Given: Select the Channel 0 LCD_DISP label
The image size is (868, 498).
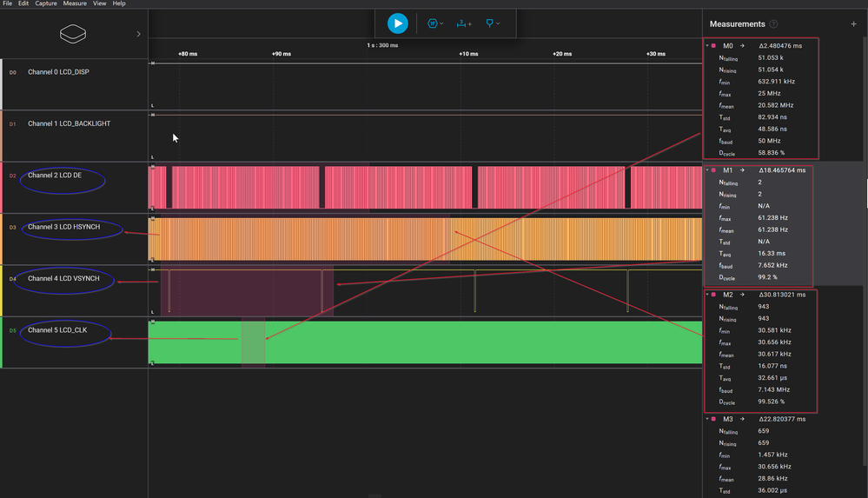Looking at the screenshot, I should click(x=58, y=72).
